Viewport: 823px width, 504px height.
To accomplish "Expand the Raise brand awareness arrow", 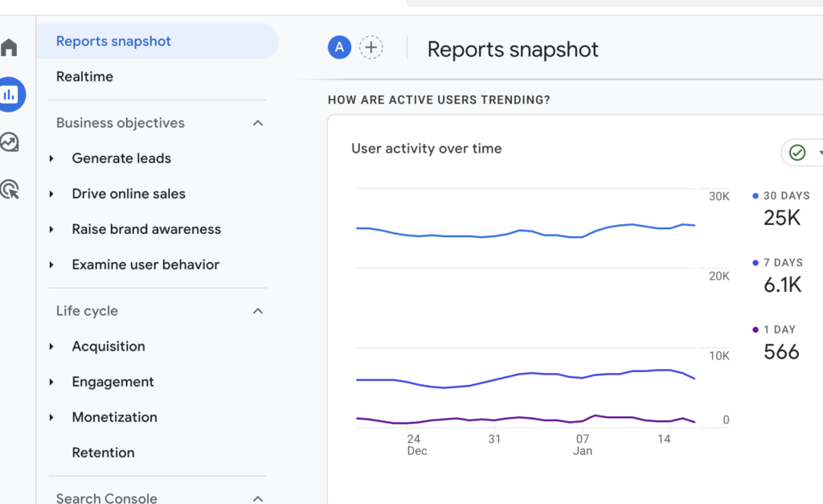I will pos(51,229).
